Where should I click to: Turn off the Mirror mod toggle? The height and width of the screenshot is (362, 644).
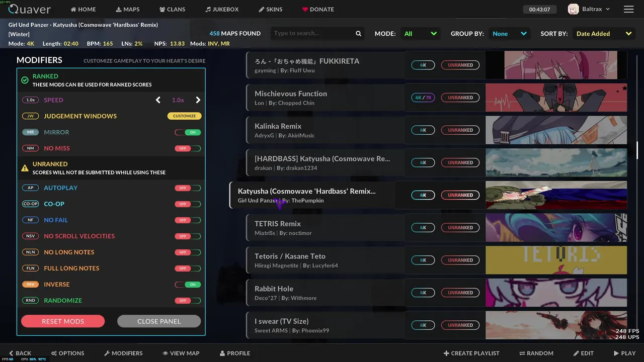click(188, 132)
